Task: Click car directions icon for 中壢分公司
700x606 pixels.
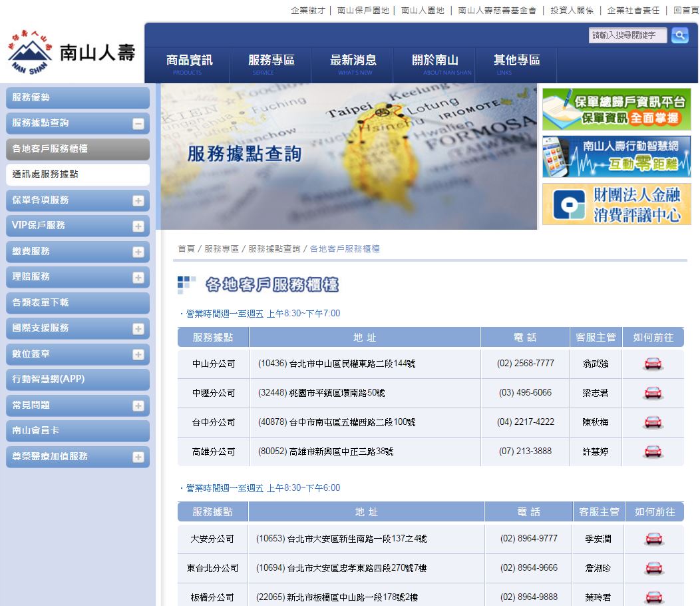Action: click(x=653, y=393)
